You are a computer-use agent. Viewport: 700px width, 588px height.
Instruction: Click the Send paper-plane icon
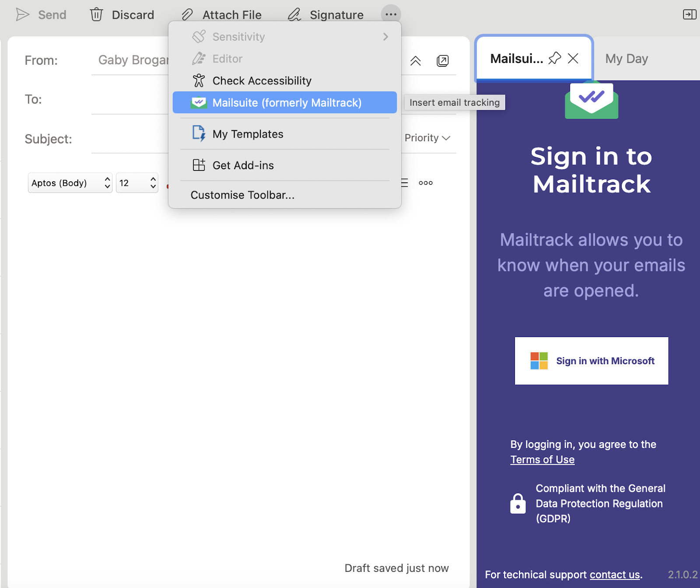(22, 15)
